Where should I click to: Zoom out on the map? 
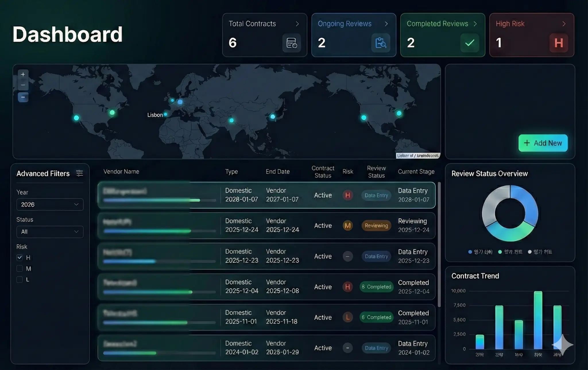point(23,85)
